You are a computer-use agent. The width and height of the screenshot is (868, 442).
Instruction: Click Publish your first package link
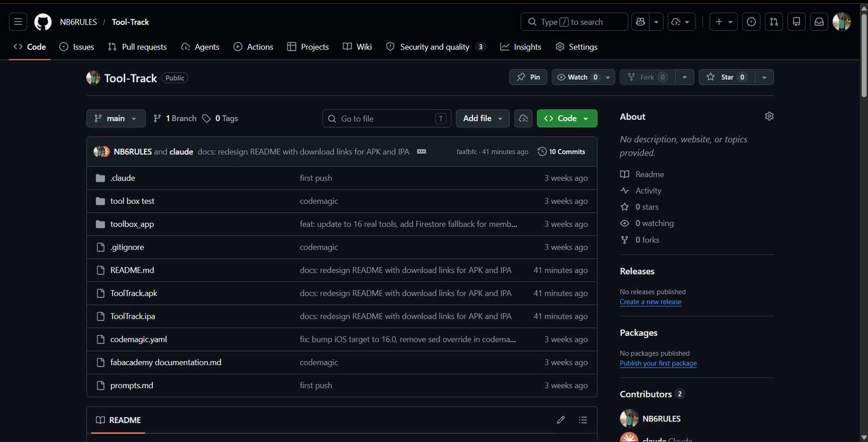(658, 363)
